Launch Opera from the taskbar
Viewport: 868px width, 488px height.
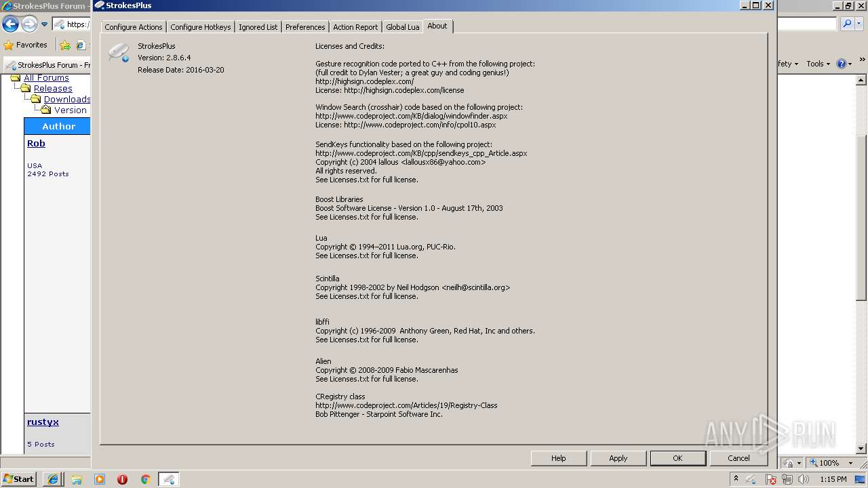coord(123,479)
